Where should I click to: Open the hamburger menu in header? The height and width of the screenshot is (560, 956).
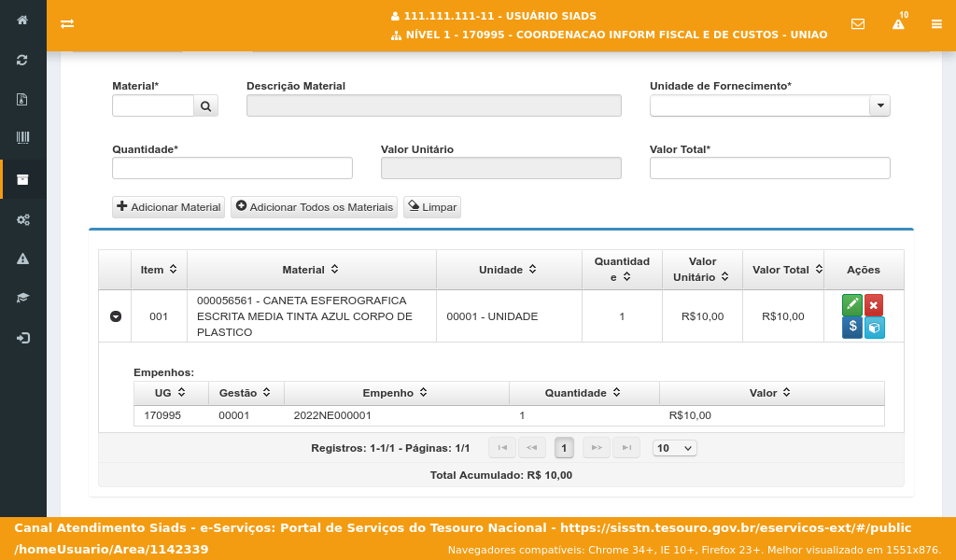[x=936, y=24]
